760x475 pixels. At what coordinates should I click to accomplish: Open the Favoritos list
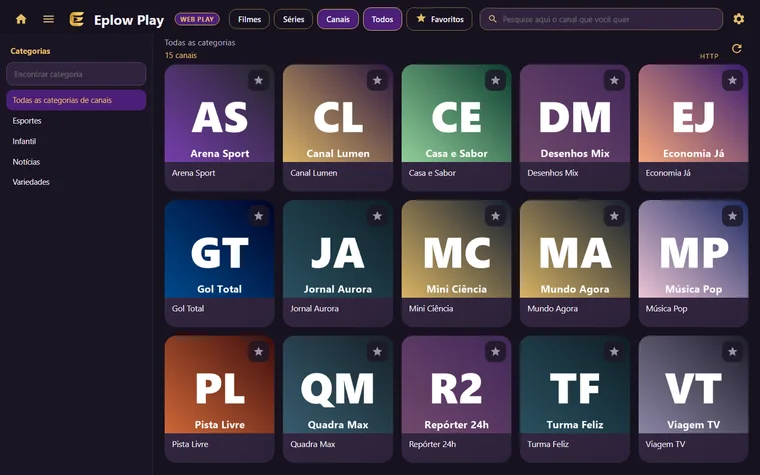coord(440,19)
